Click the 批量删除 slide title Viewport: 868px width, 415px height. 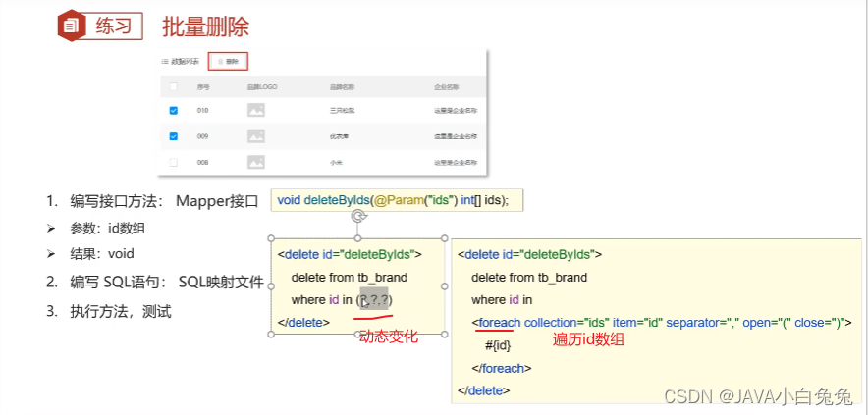(205, 26)
